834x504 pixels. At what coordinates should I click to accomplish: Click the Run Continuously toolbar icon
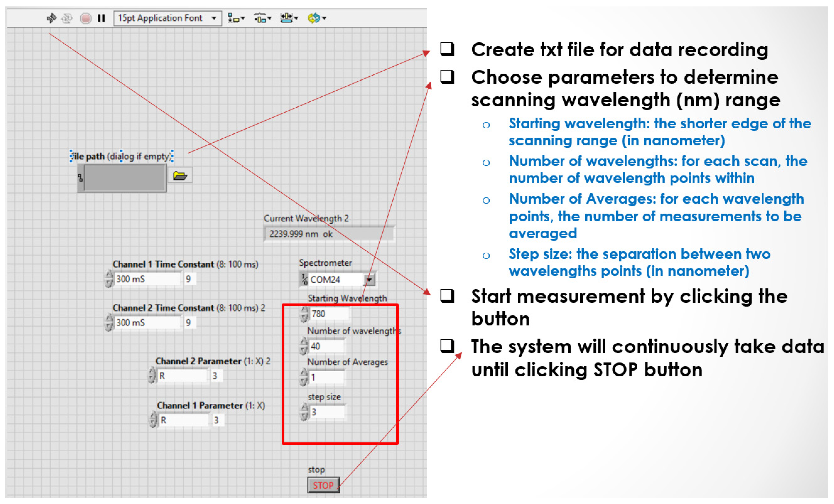(67, 18)
